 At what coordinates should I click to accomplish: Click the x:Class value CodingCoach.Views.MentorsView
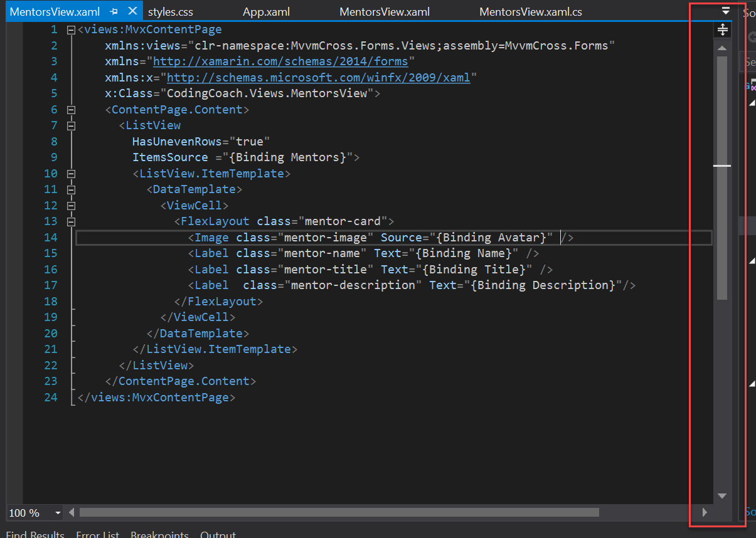tap(267, 93)
